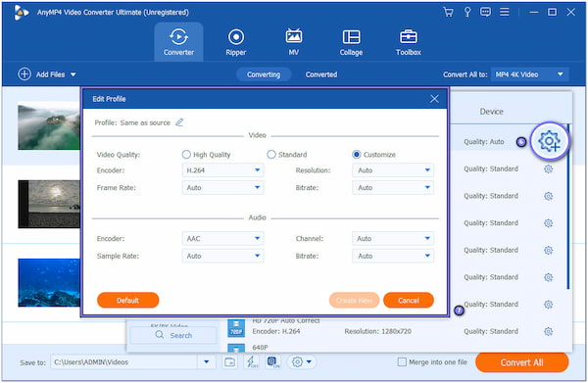This screenshot has width=588, height=383.
Task: Open the output folder icon
Action: click(x=229, y=362)
